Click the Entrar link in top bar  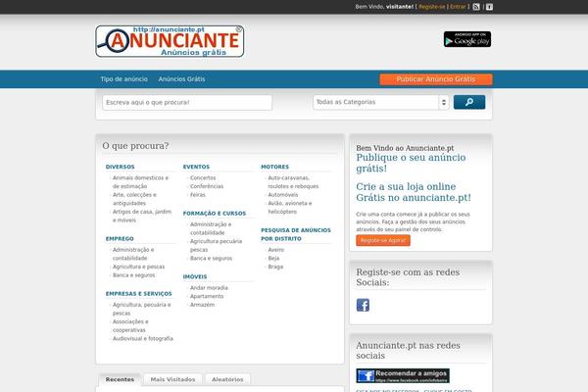click(x=458, y=7)
